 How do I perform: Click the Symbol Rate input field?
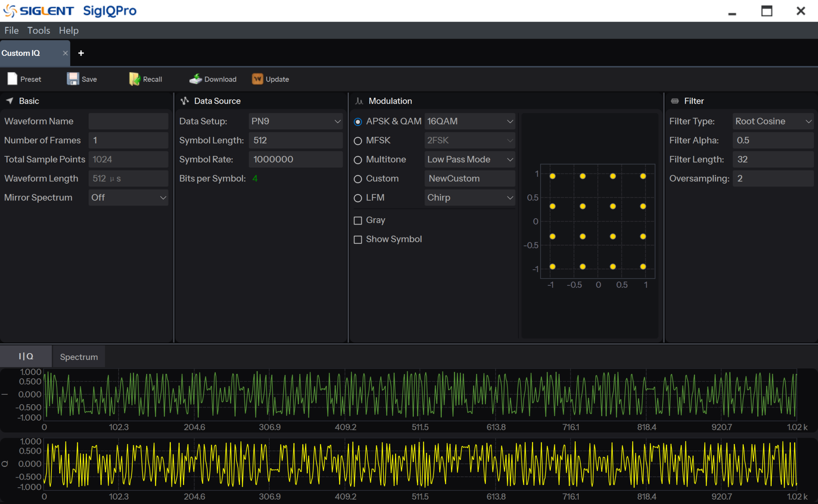(x=295, y=160)
